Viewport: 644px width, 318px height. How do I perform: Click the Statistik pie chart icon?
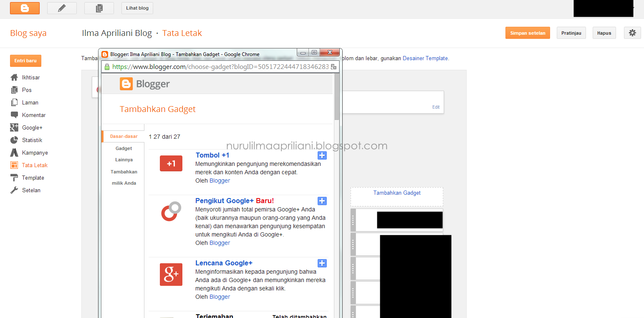click(x=14, y=140)
